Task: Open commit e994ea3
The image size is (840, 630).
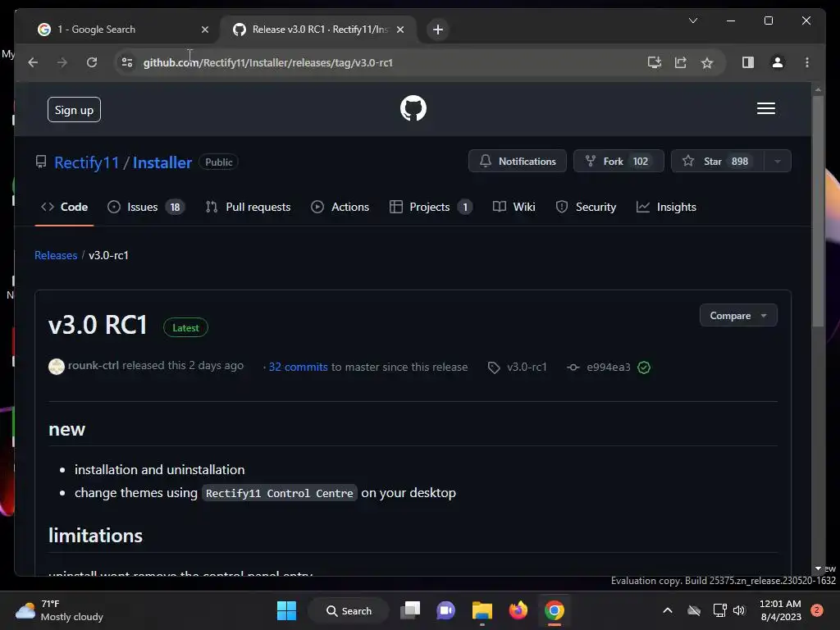Action: (x=608, y=367)
